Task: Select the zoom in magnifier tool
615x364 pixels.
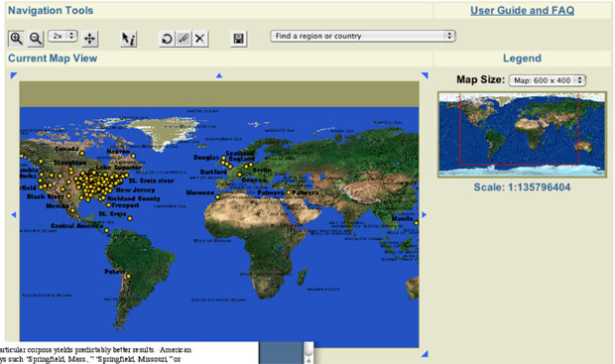Action: (x=16, y=39)
